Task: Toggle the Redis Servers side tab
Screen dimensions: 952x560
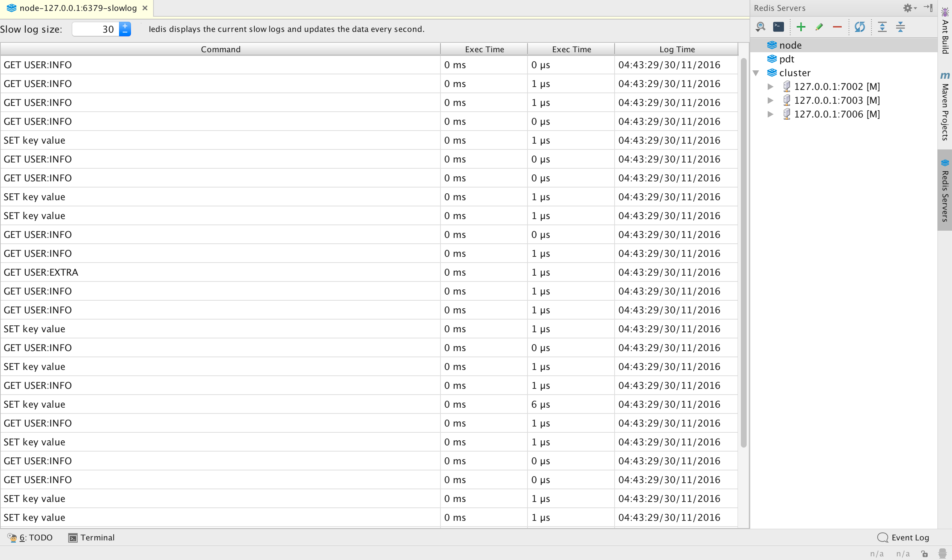Action: tap(945, 190)
